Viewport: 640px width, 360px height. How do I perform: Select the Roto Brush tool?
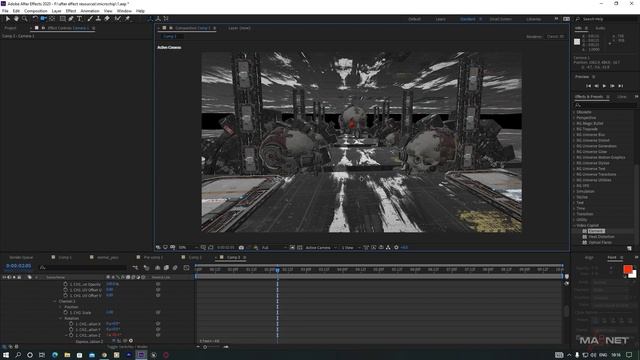[x=118, y=19]
